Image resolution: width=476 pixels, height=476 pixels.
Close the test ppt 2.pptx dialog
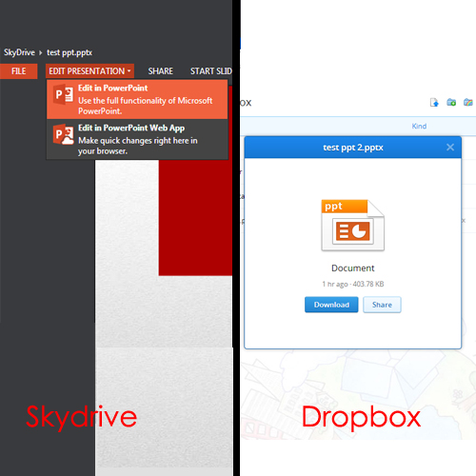pyautogui.click(x=450, y=148)
